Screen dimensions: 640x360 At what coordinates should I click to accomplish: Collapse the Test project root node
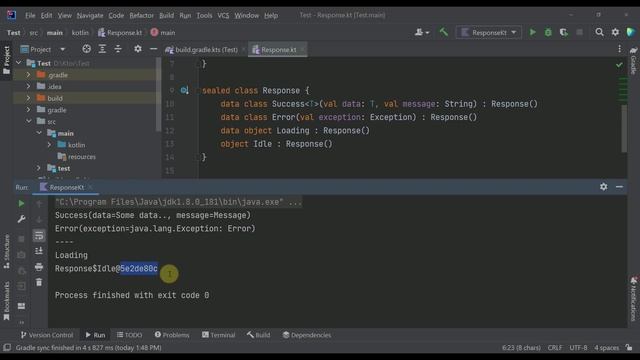click(19, 63)
